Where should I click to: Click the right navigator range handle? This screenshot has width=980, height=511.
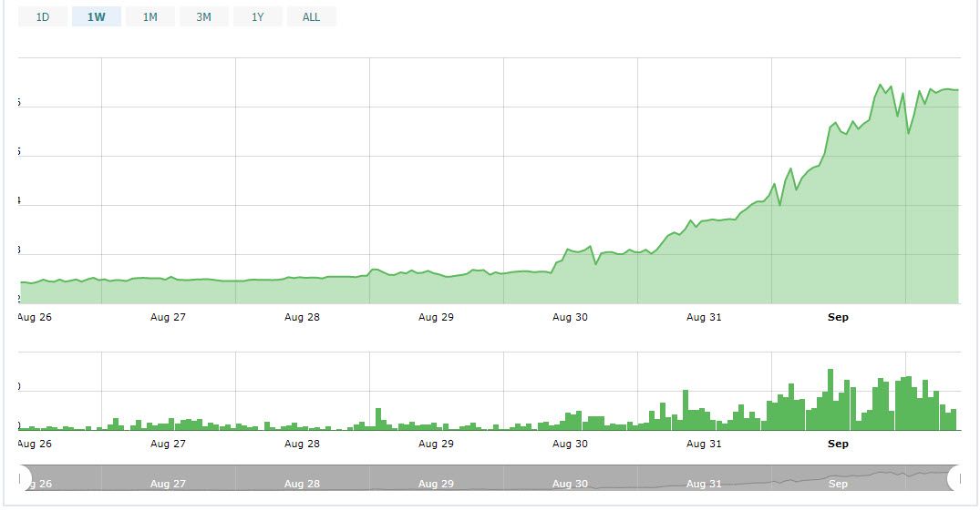tap(954, 477)
